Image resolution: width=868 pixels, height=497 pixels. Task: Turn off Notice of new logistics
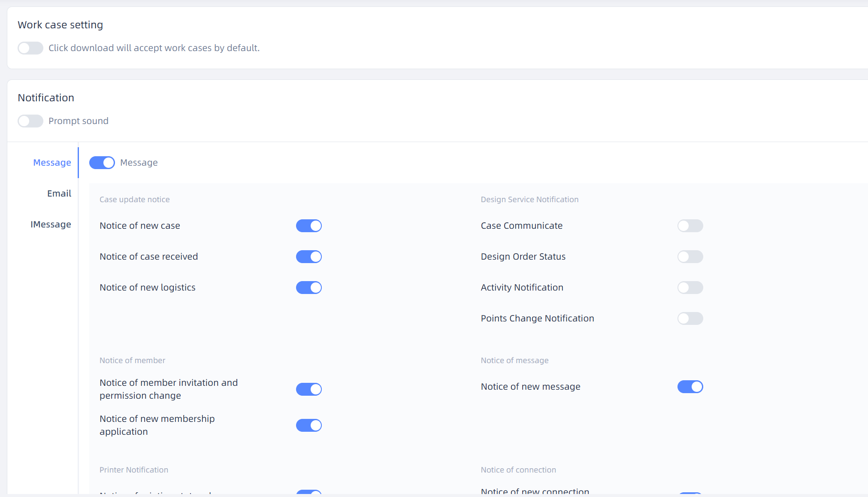click(x=308, y=288)
